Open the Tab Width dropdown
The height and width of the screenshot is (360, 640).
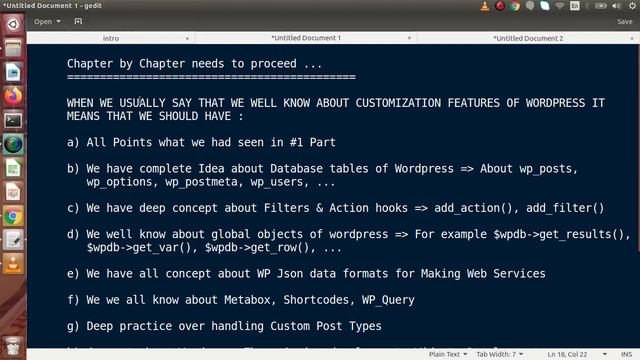pyautogui.click(x=500, y=354)
